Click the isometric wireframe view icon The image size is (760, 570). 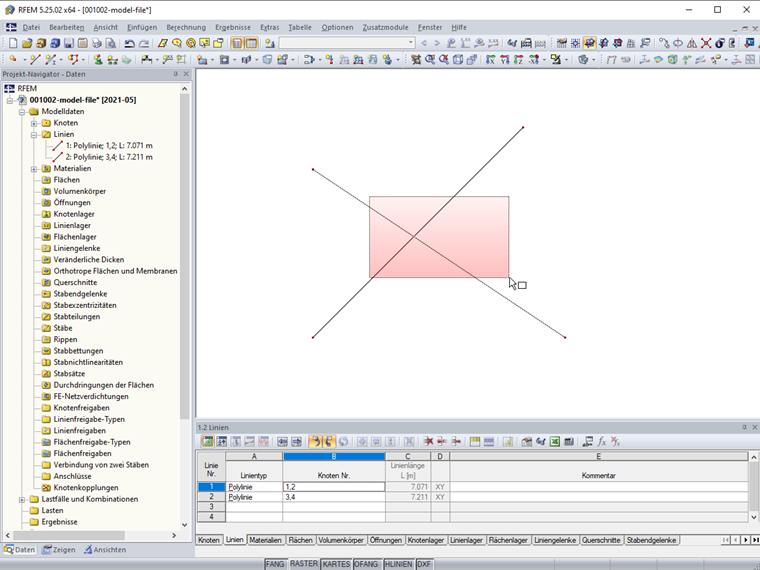pyautogui.click(x=458, y=60)
